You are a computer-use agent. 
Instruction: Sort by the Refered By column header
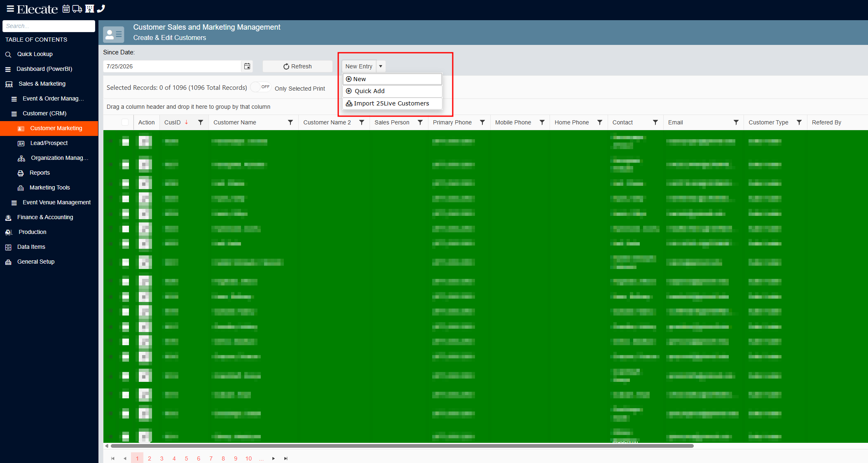click(826, 122)
